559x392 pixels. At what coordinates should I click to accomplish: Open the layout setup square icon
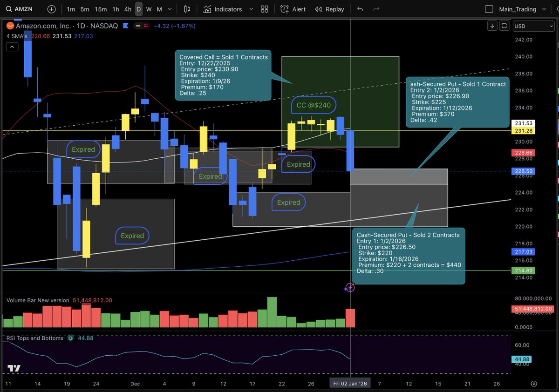[489, 9]
